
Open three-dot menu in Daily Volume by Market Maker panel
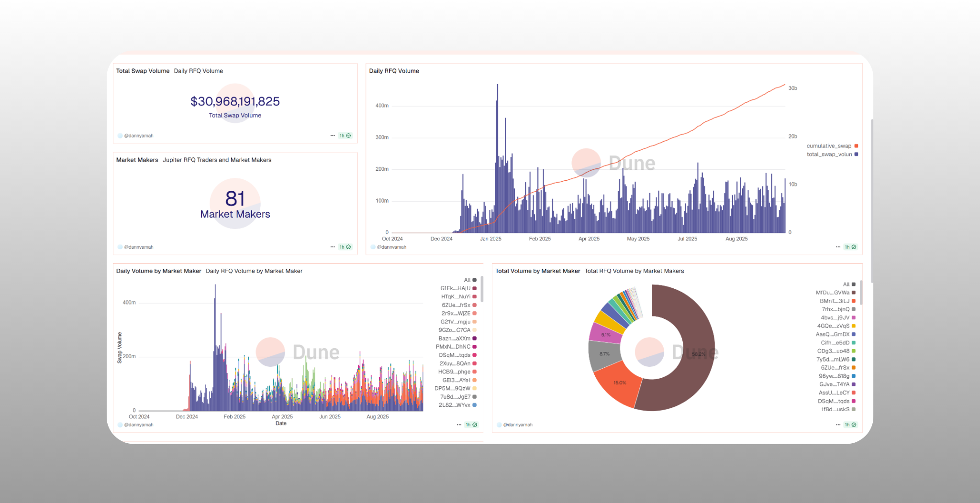point(459,425)
